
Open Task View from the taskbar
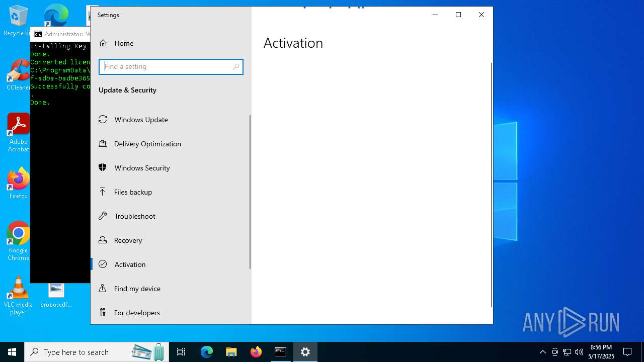point(181,352)
